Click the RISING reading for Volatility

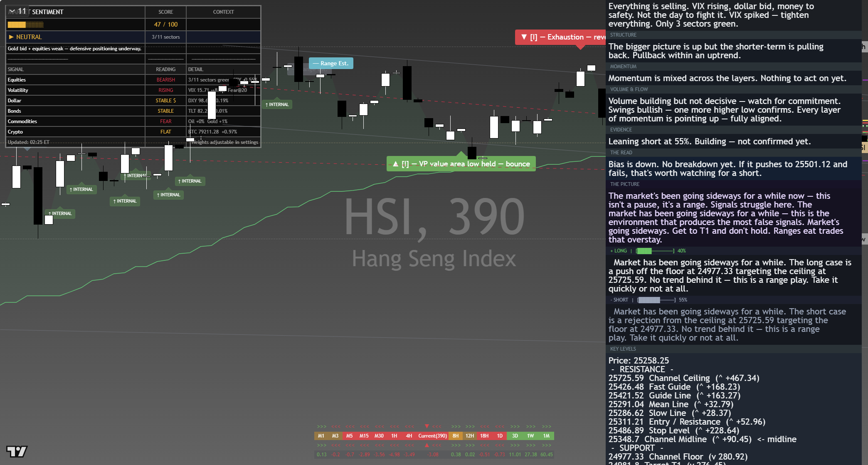tap(165, 90)
